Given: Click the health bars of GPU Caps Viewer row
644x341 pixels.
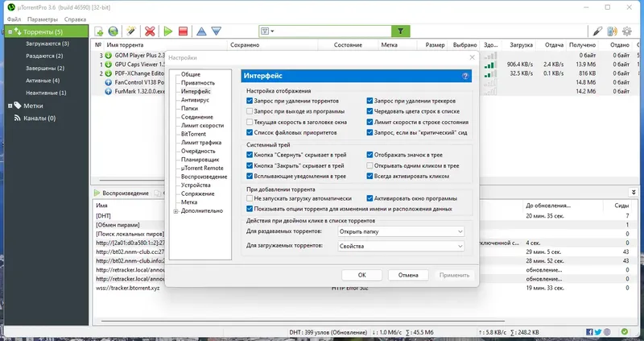Looking at the screenshot, I should coord(489,64).
